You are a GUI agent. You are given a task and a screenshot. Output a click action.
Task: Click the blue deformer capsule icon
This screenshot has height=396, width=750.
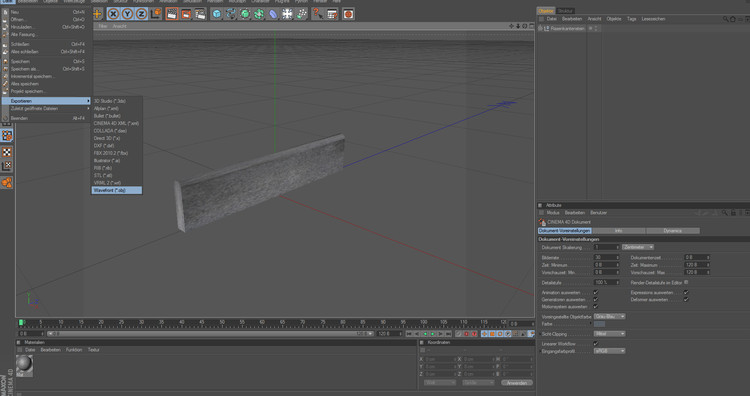273,14
